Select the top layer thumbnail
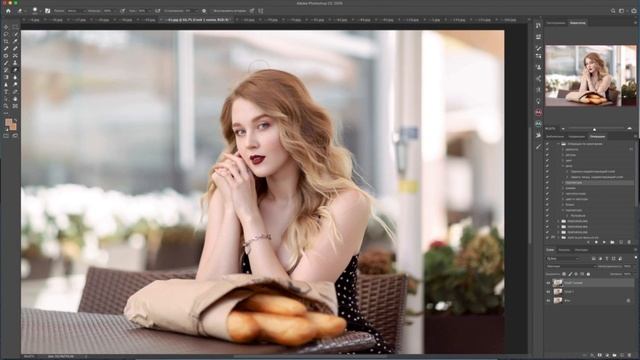640x360 pixels. tap(558, 282)
